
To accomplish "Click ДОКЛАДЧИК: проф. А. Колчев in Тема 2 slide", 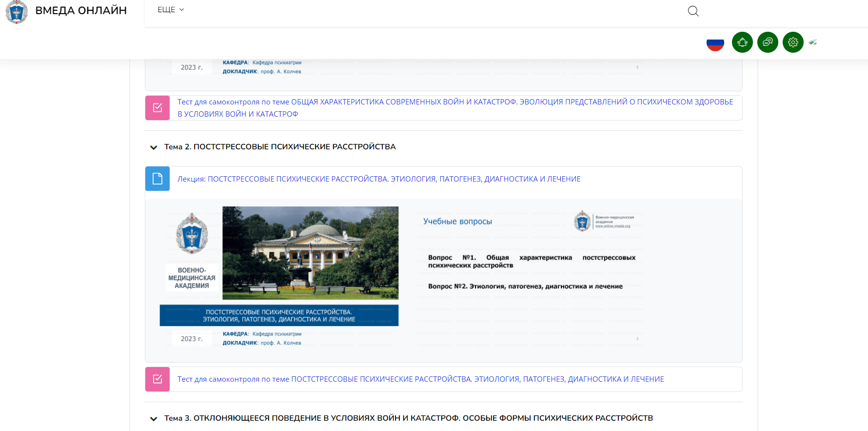I will (x=262, y=343).
